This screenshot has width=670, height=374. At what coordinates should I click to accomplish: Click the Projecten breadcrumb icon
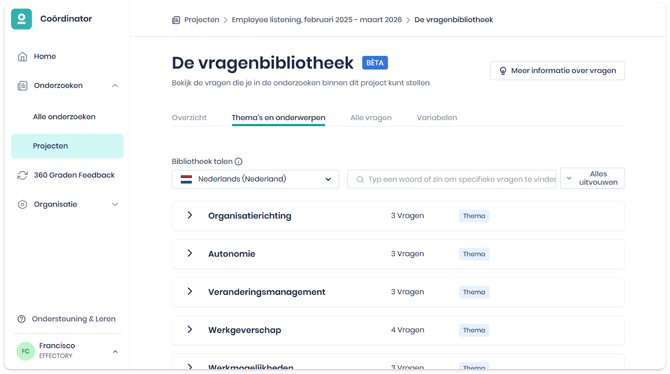click(x=176, y=20)
